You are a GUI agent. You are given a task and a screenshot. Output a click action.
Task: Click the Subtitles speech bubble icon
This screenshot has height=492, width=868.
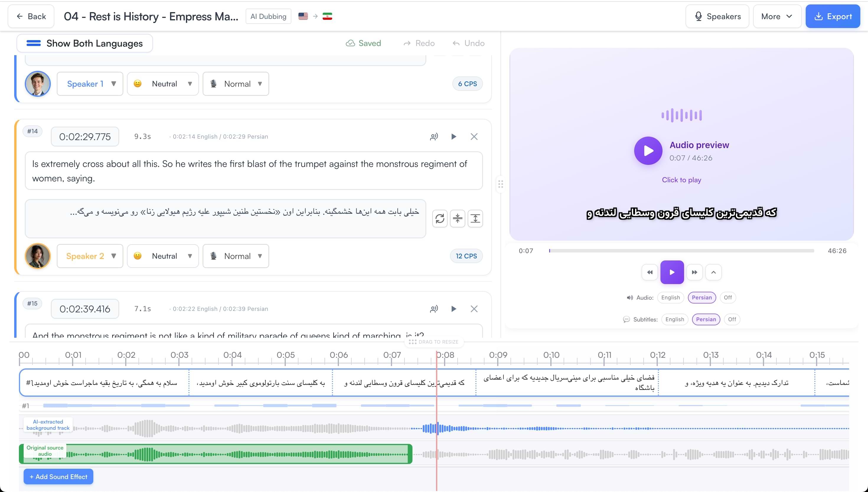pos(626,320)
